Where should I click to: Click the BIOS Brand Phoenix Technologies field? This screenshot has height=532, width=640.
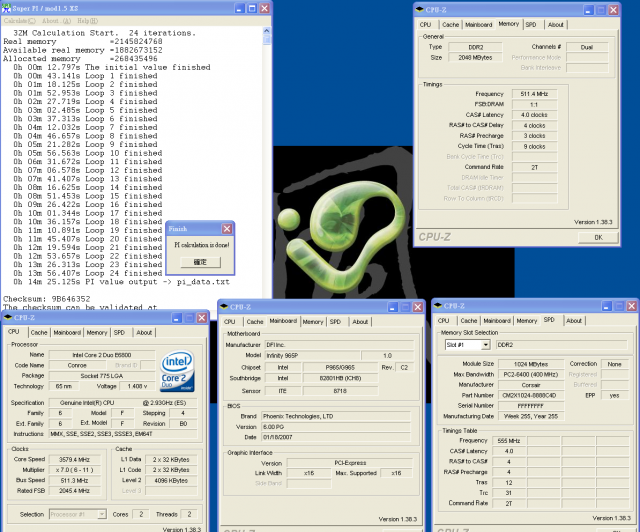click(x=336, y=416)
